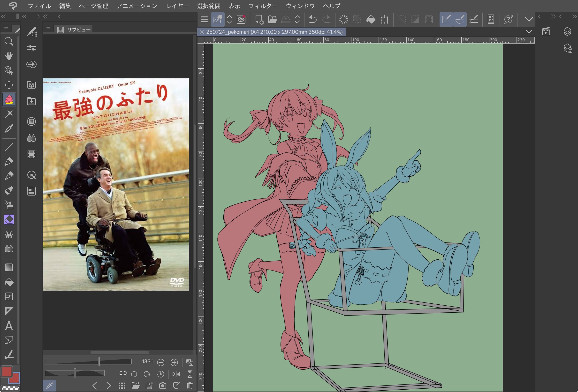This screenshot has width=578, height=392.
Task: Select the Auto select magic wand tool
Action: (x=9, y=114)
